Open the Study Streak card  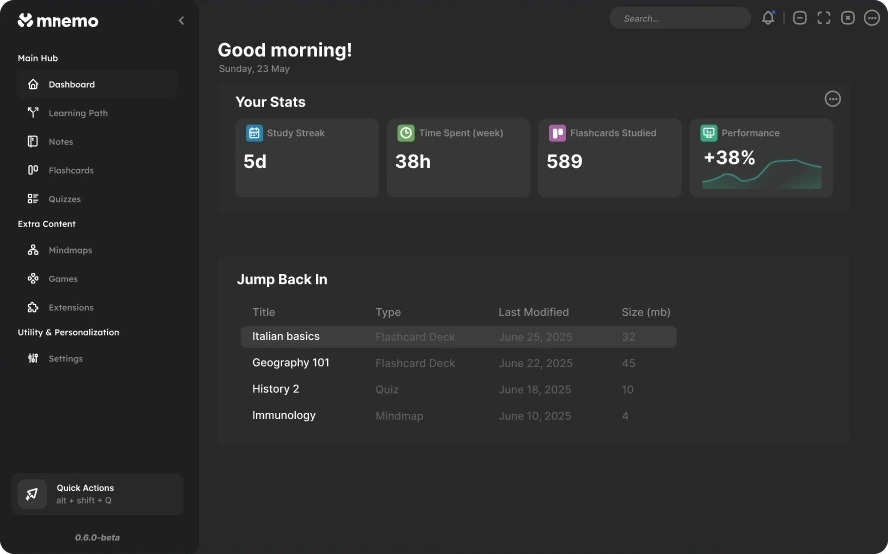pyautogui.click(x=307, y=157)
